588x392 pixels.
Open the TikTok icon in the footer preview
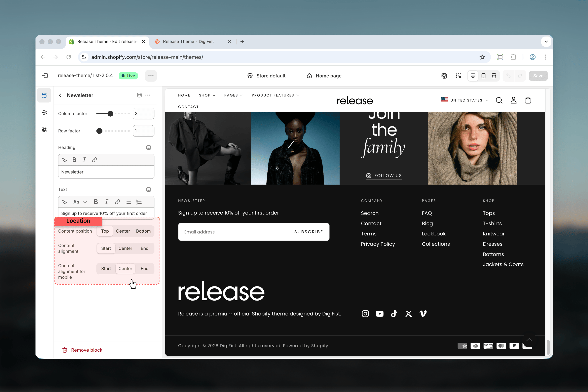point(394,313)
